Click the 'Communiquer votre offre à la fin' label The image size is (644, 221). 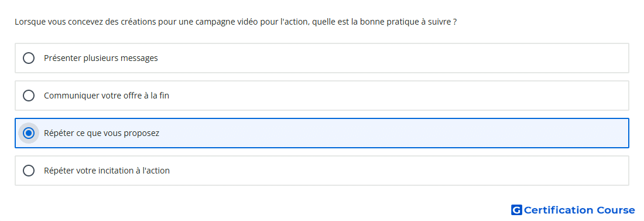(x=107, y=96)
